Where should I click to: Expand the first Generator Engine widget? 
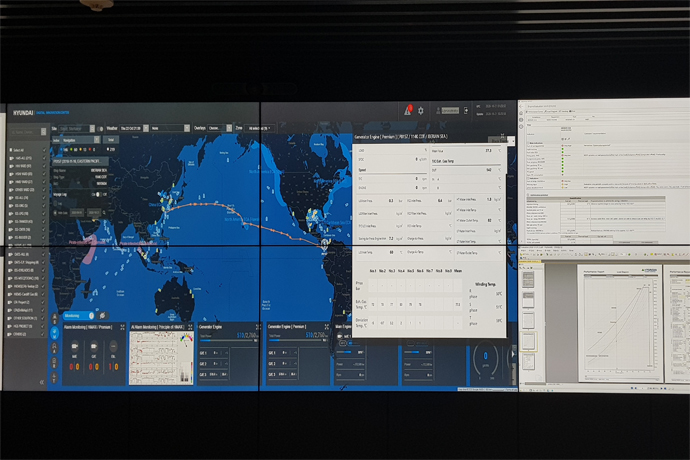click(255, 326)
